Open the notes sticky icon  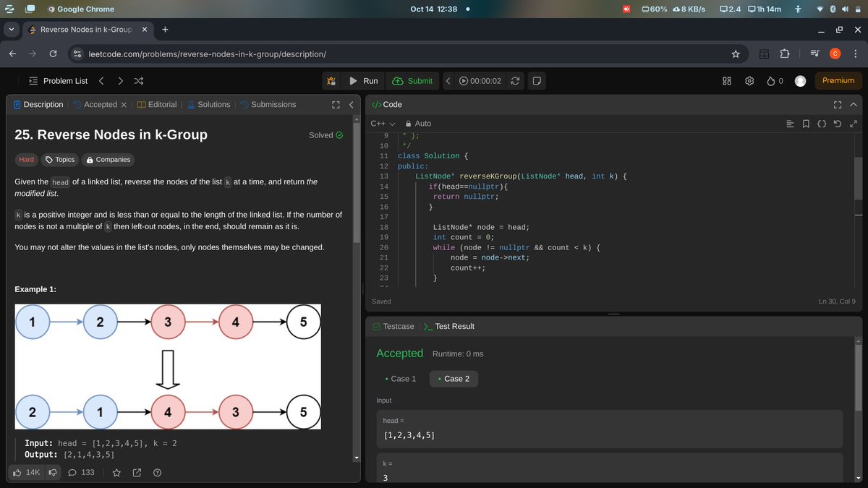(537, 81)
